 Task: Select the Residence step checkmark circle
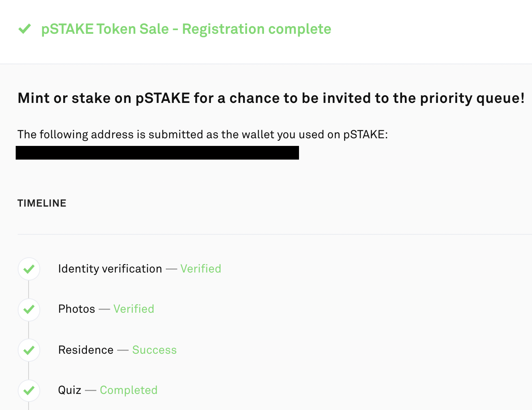(29, 350)
